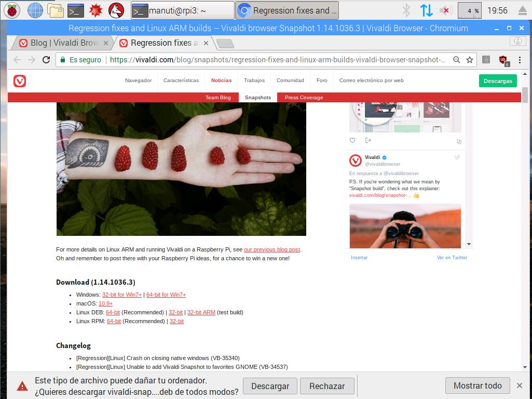Close the Blog | Vivaldi Browser tab
The width and height of the screenshot is (532, 399).
pyautogui.click(x=106, y=43)
